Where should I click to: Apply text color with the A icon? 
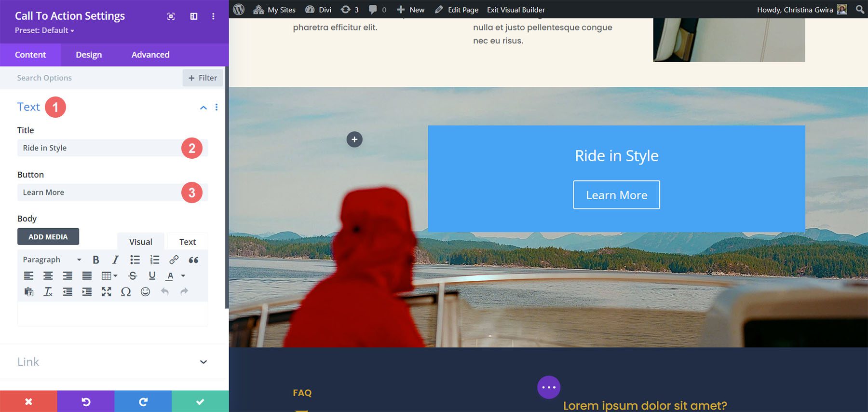coord(170,275)
